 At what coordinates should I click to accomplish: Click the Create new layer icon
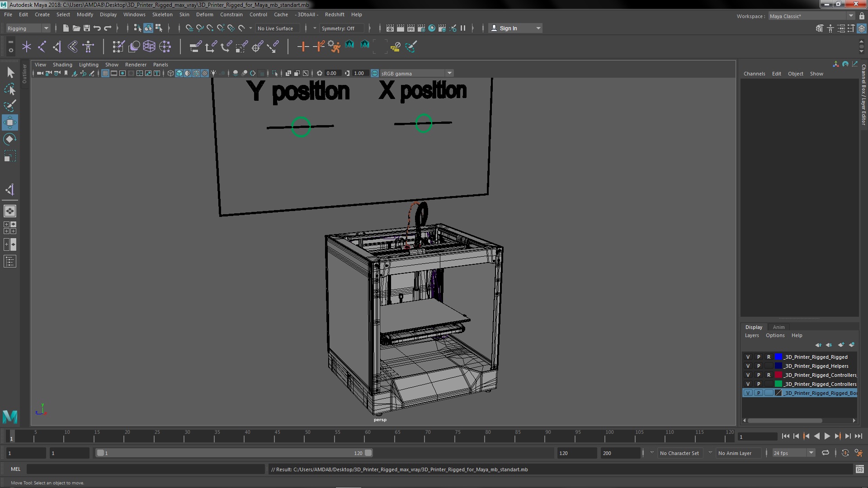tap(841, 345)
